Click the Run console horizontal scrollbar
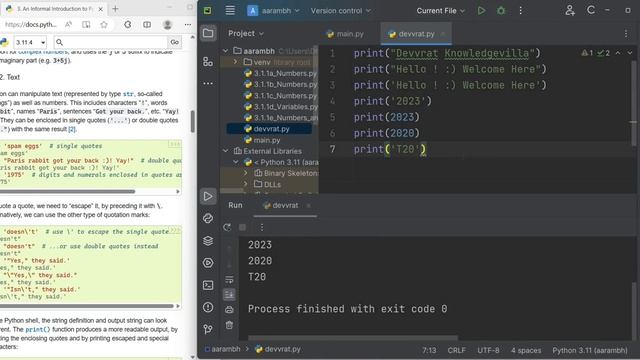 [x=353, y=338]
